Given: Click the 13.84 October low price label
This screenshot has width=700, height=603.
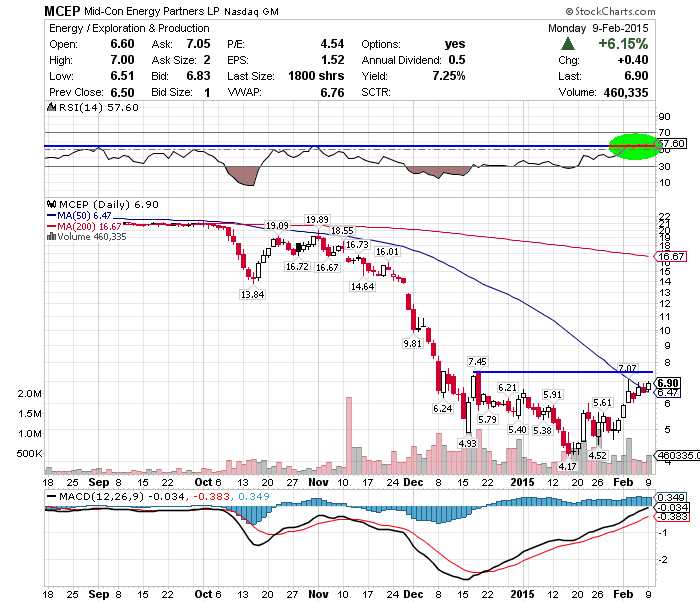Looking at the screenshot, I should click(252, 295).
